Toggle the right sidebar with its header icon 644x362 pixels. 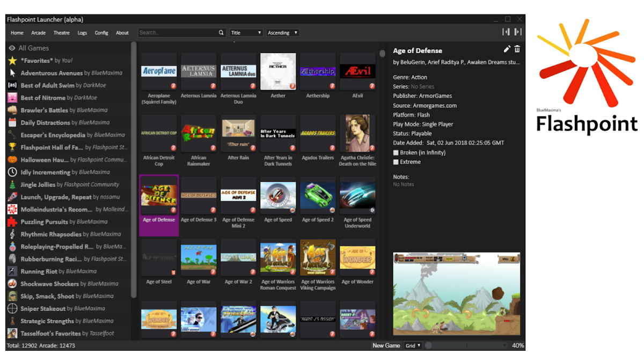click(x=518, y=32)
